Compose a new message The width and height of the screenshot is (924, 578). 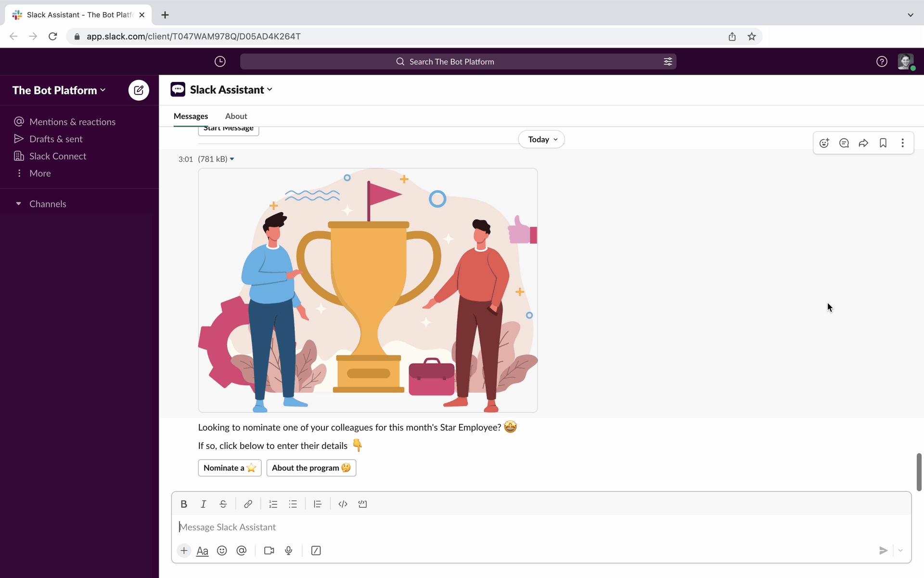(139, 90)
